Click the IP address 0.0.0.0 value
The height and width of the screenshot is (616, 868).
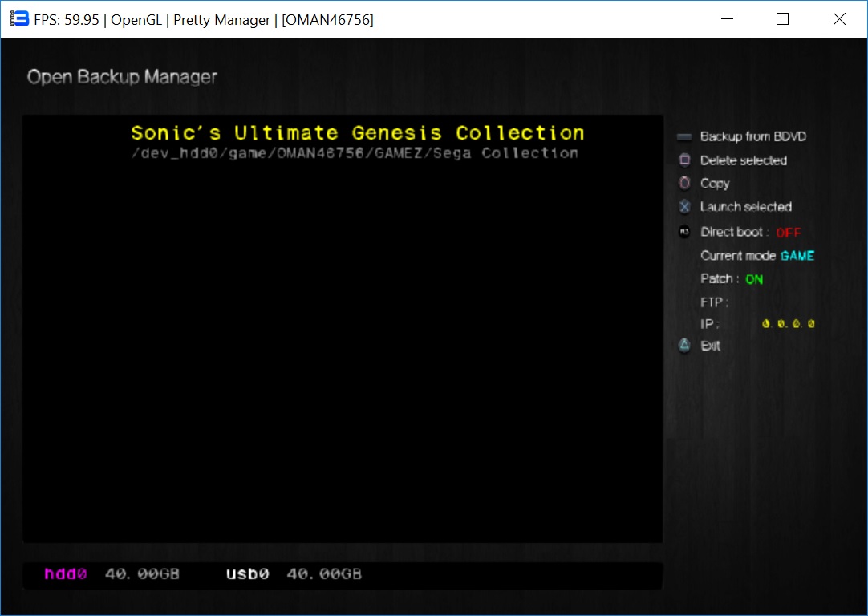789,324
